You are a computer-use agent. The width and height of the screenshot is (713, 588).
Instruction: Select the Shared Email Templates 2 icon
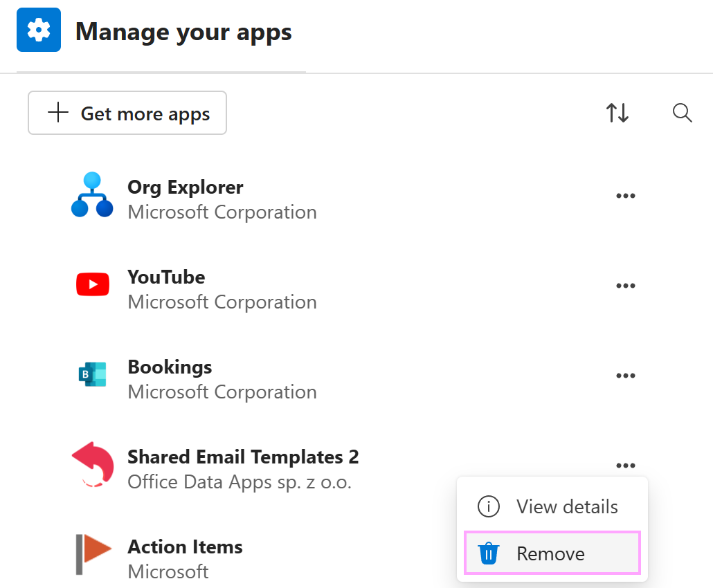point(93,464)
